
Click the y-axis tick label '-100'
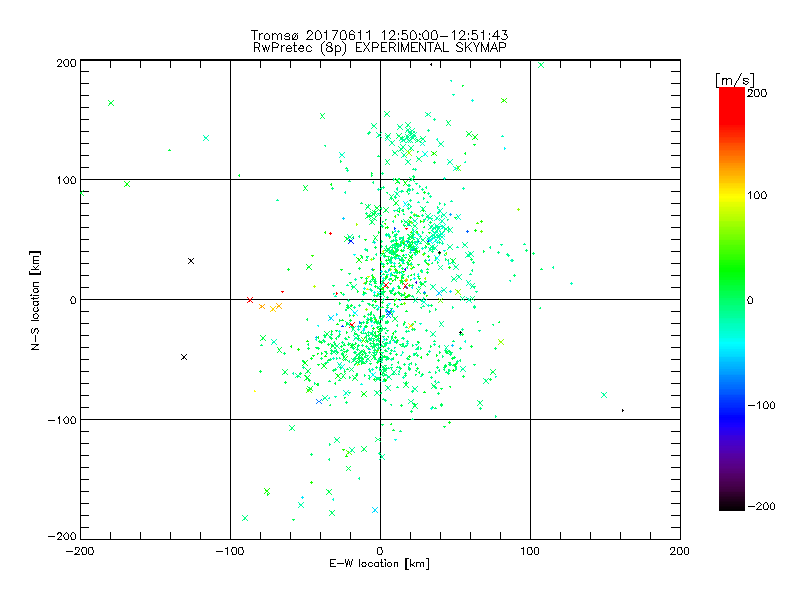pyautogui.click(x=62, y=420)
